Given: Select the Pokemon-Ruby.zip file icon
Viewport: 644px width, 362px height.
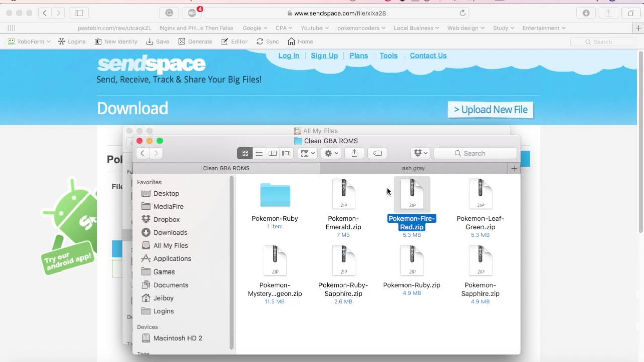Looking at the screenshot, I should point(412,260).
